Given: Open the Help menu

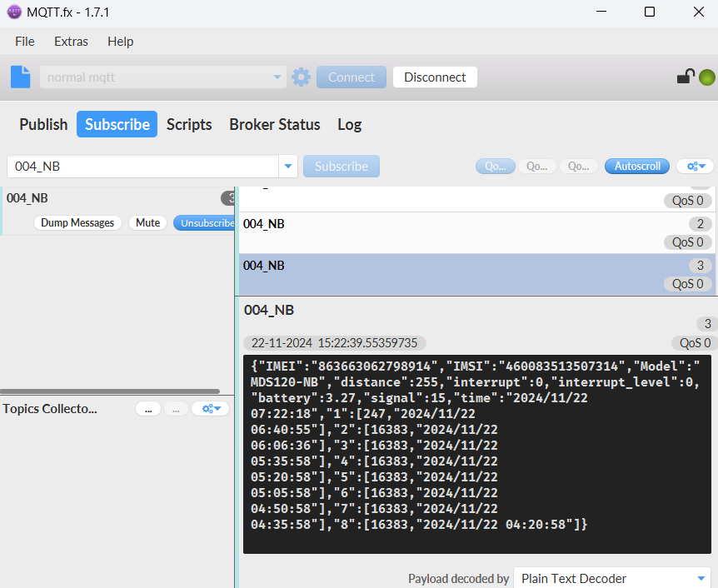Looking at the screenshot, I should [121, 41].
